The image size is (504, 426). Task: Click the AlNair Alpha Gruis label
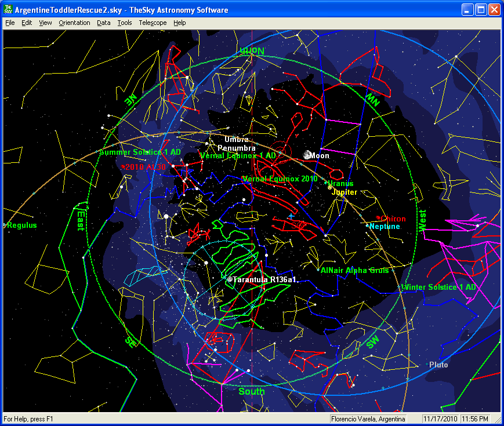(354, 270)
